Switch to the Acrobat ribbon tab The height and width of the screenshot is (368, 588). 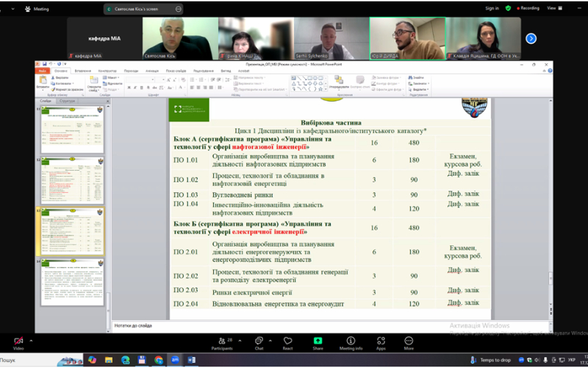click(243, 71)
